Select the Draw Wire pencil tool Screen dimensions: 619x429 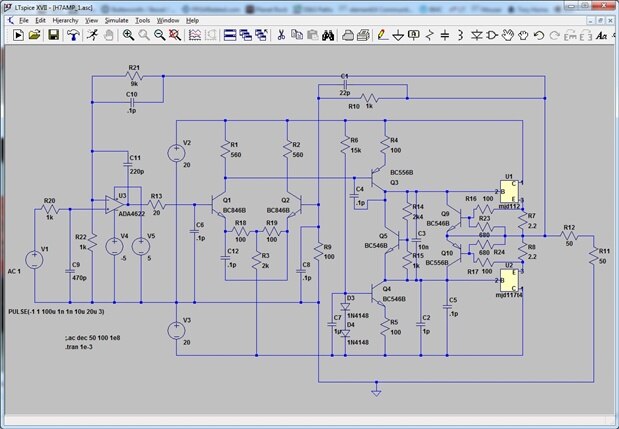coord(381,35)
